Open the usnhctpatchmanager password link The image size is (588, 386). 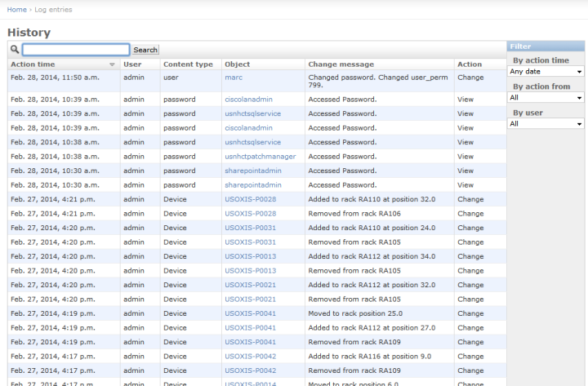(261, 156)
